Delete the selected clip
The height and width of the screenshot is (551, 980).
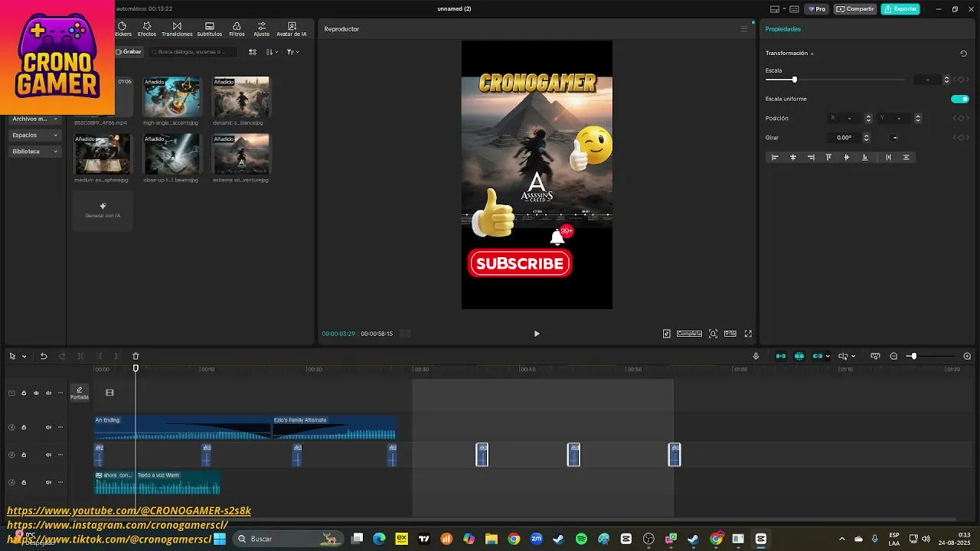pos(136,356)
